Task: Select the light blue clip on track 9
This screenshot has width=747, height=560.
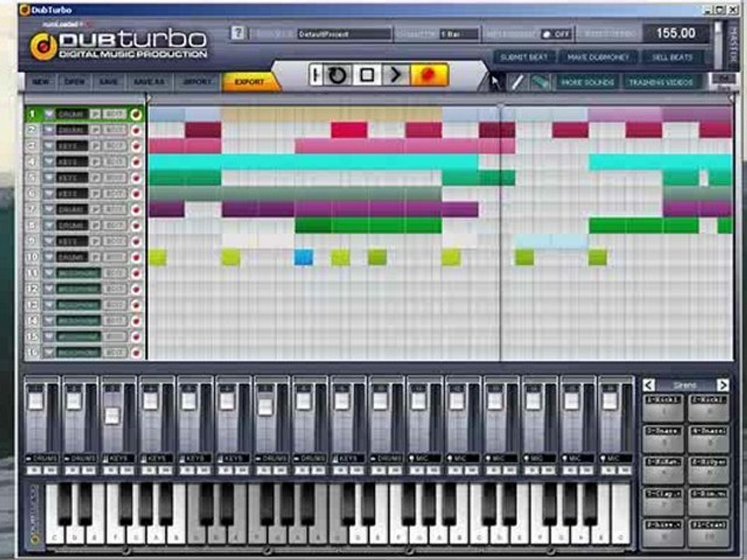Action: pos(551,241)
